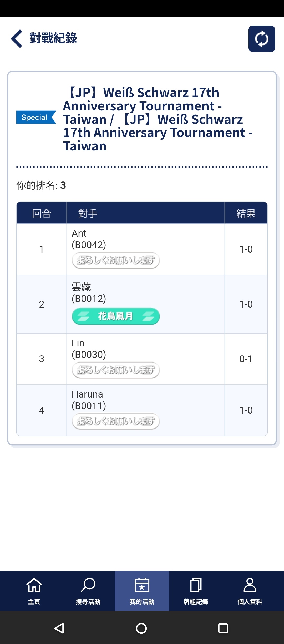Viewport: 284px width, 644px height.
Task: Tap the 花鳥風月 green title badge
Action: click(116, 316)
